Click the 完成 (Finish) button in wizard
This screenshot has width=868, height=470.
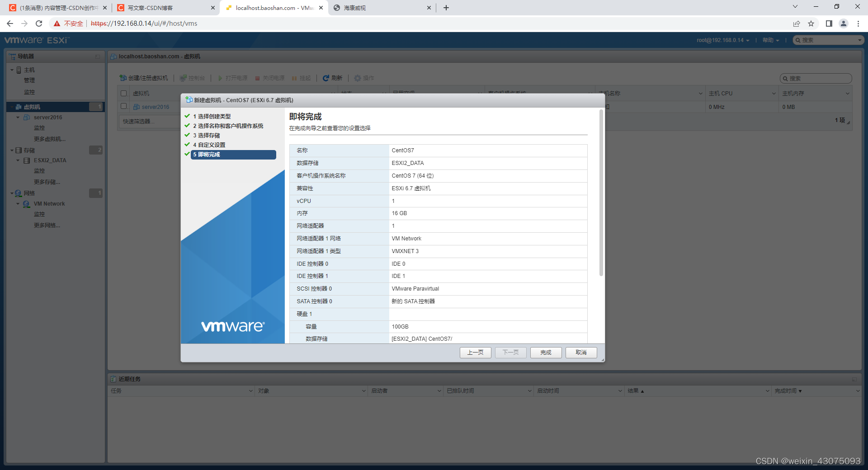pos(546,352)
